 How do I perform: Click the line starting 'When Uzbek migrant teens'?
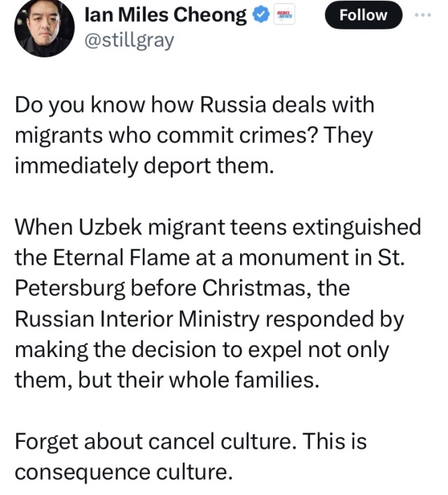[218, 228]
